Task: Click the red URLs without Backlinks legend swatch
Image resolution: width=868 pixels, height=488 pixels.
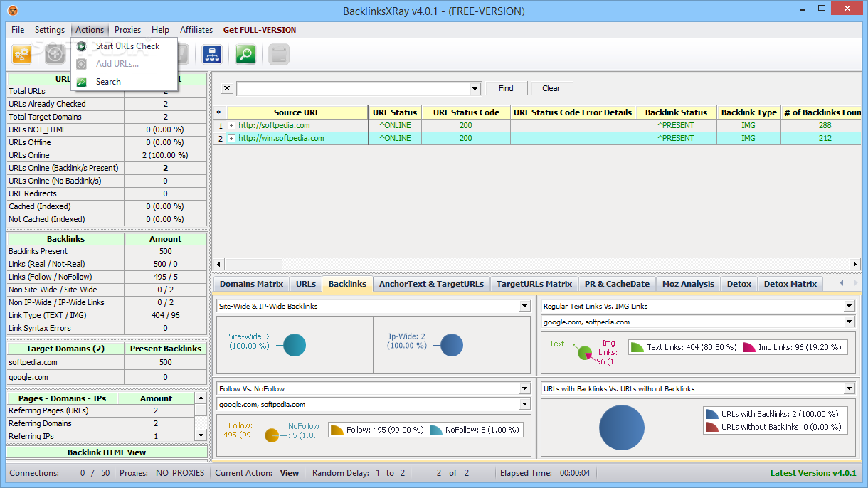Action: [711, 427]
